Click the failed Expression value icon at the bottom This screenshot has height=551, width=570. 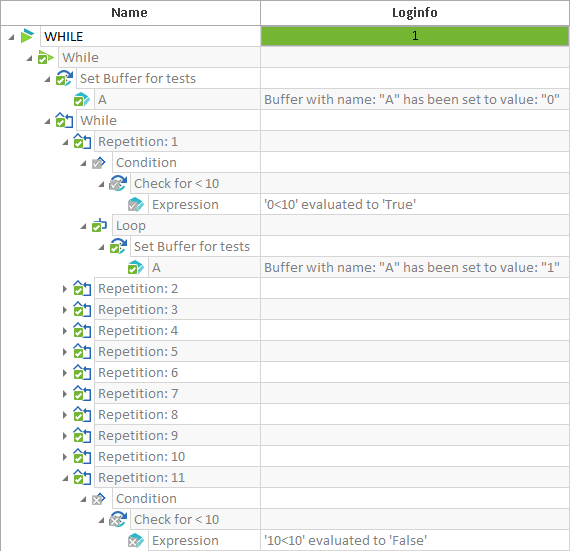tap(136, 540)
